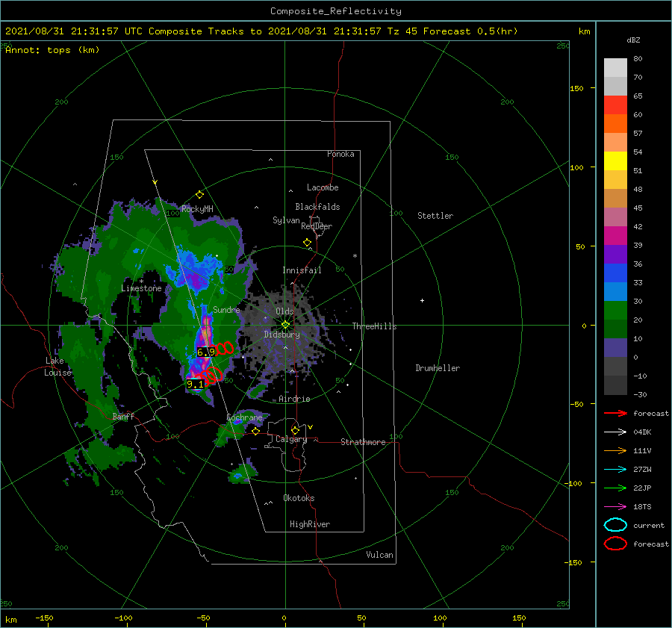The width and height of the screenshot is (672, 628).
Task: Click the Lake Louise label
Action: (57, 367)
